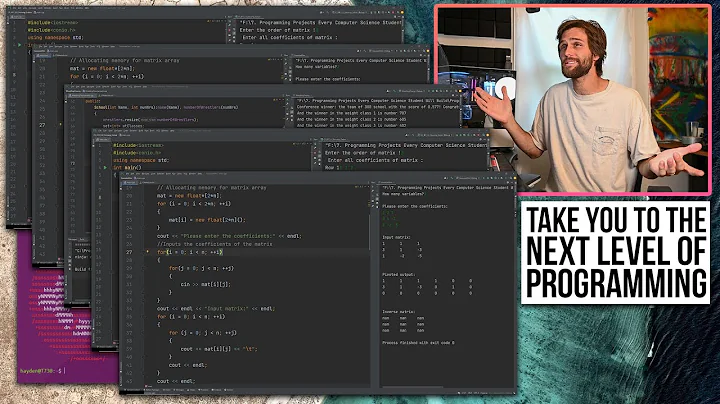Click highlighted line 27 'for(i = 0; i < n; ++i)'

(190, 252)
